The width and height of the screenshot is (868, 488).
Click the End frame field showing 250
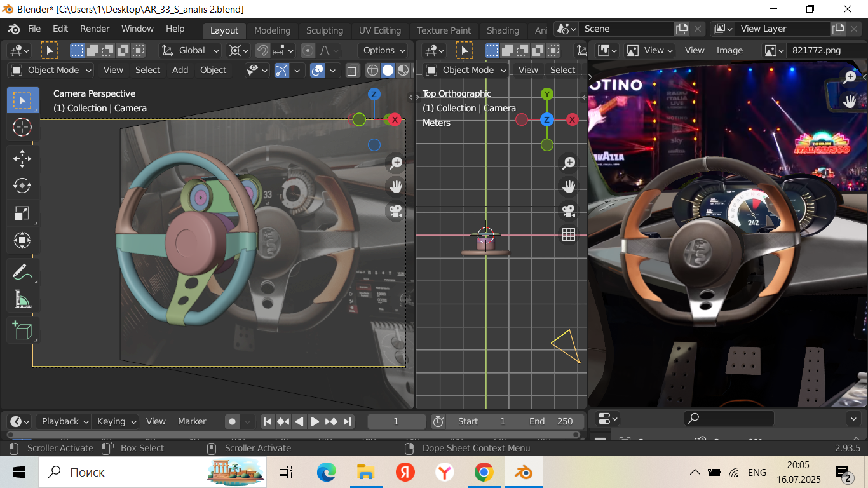coord(550,421)
